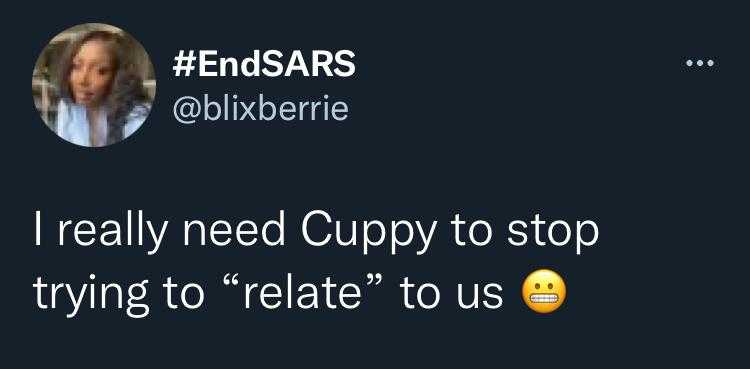Image resolution: width=750 pixels, height=369 pixels.
Task: Open the three-dot more options menu
Action: 700,63
